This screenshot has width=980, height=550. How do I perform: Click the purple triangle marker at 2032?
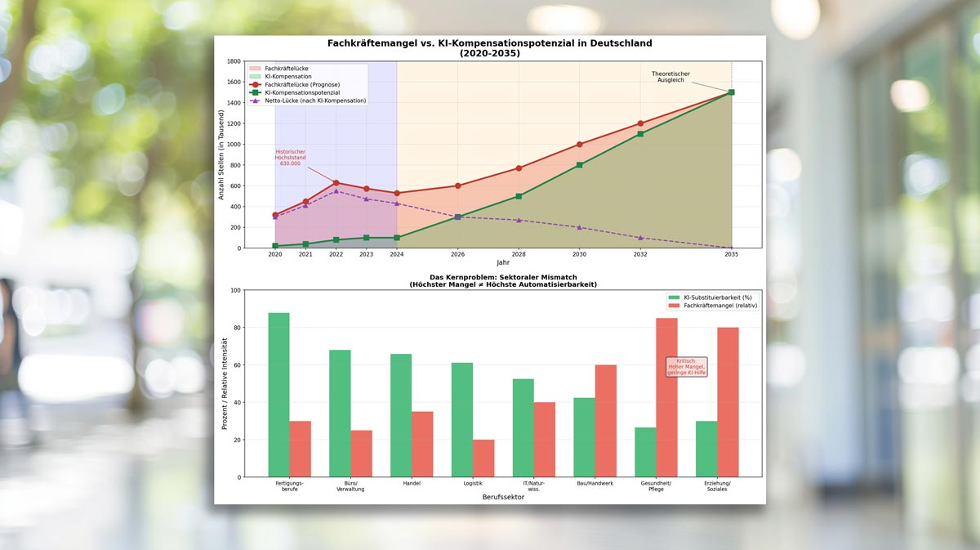coord(640,238)
